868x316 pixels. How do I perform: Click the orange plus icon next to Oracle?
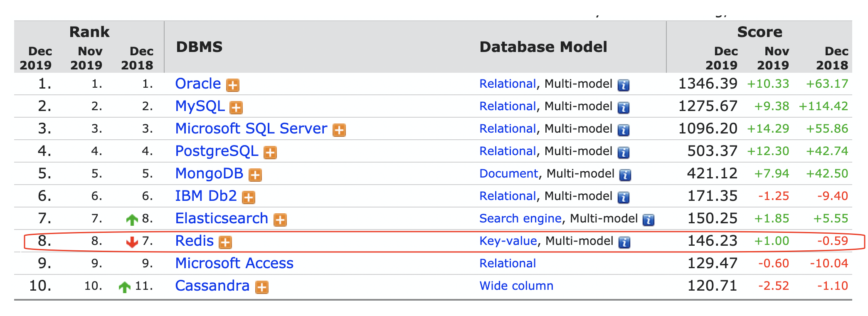point(233,85)
